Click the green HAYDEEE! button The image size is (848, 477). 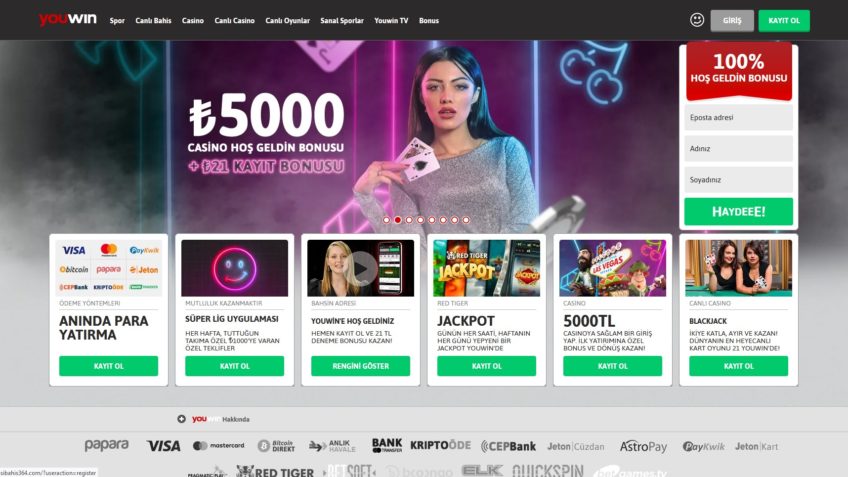point(738,211)
